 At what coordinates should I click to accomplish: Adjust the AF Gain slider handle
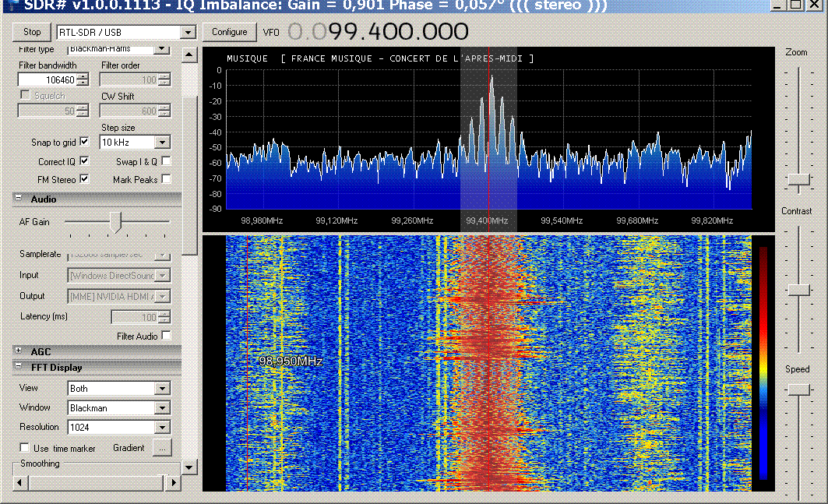click(117, 222)
